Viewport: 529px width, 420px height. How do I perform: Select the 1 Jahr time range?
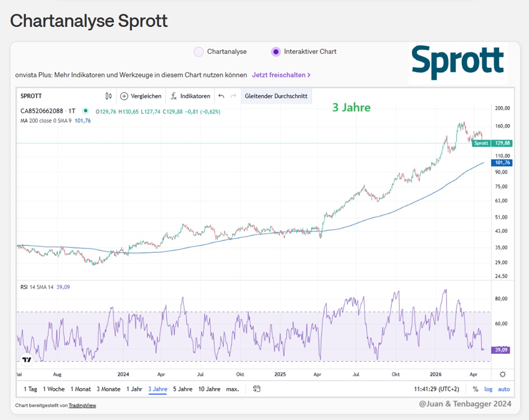coord(134,389)
